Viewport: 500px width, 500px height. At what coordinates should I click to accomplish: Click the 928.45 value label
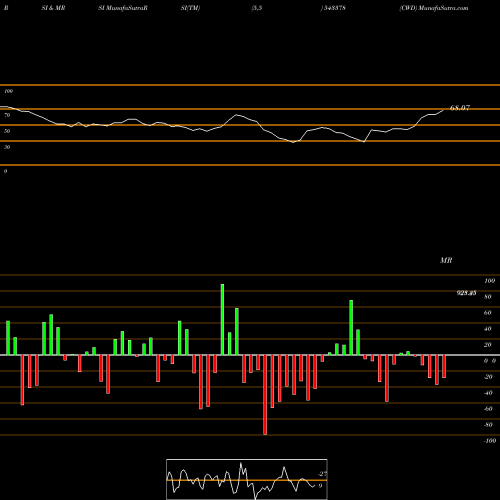pos(466,293)
